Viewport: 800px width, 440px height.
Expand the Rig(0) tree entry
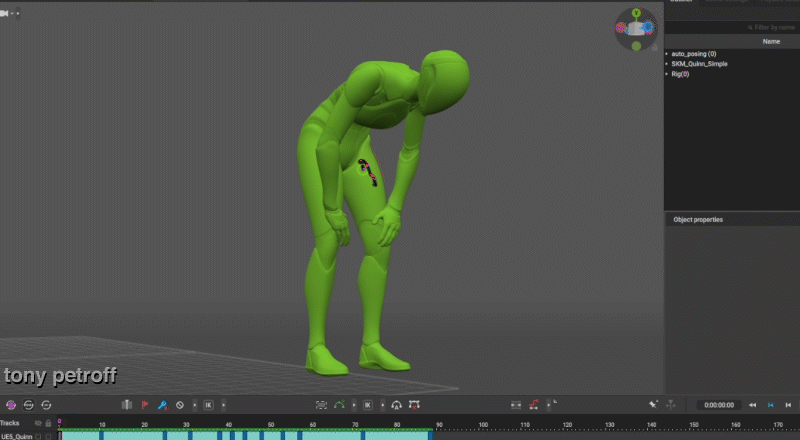tap(667, 74)
